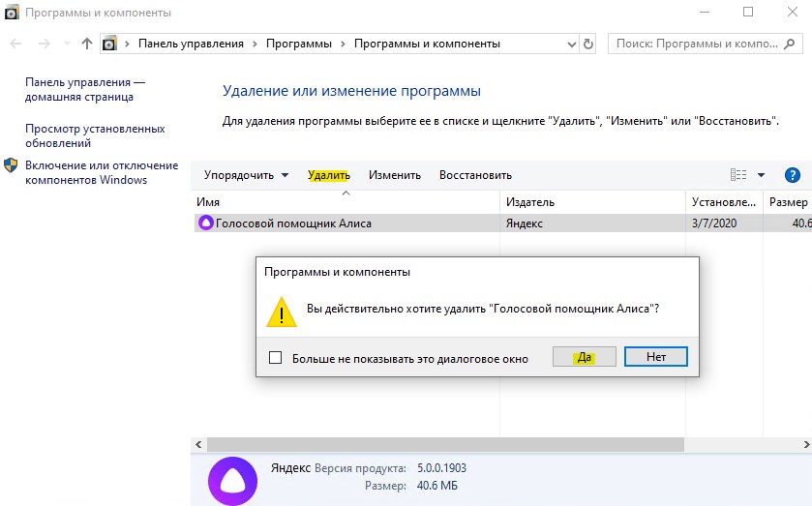The width and height of the screenshot is (812, 506).
Task: Refresh the Programs and Features list
Action: point(588,45)
